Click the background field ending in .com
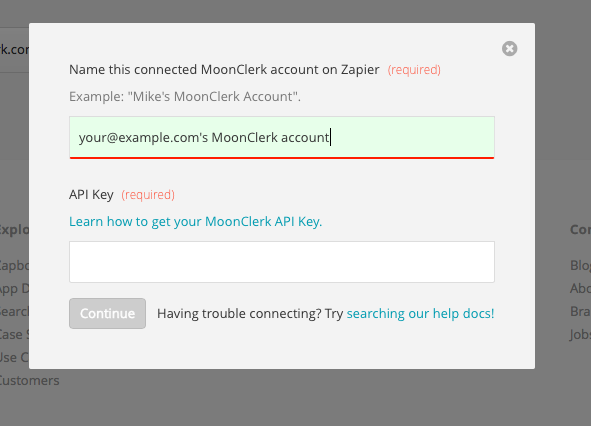 [14, 49]
